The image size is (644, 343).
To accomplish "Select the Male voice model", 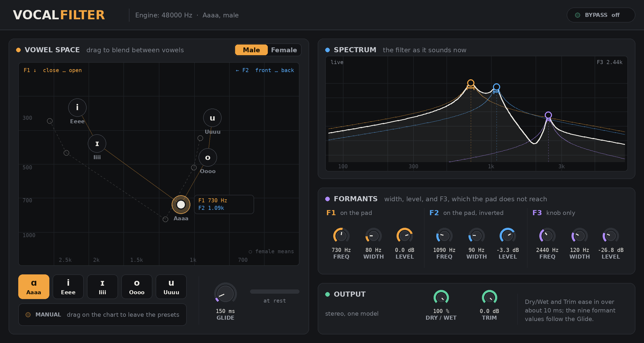I will pos(251,50).
